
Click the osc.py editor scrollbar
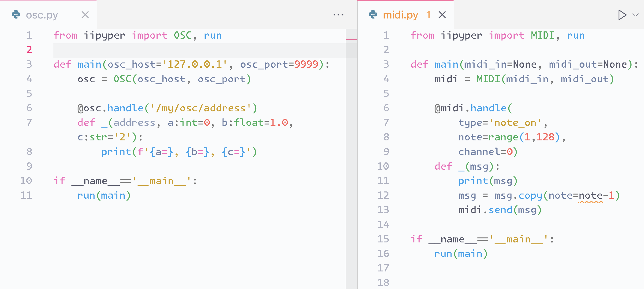(x=351, y=159)
